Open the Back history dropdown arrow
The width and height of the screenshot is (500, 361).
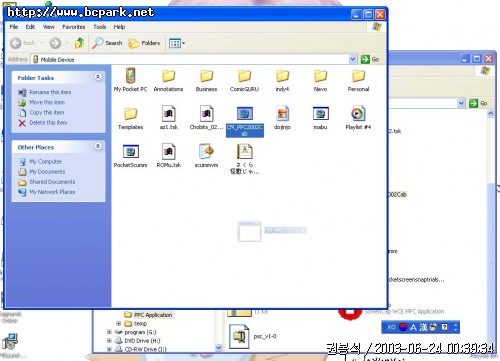pos(41,43)
